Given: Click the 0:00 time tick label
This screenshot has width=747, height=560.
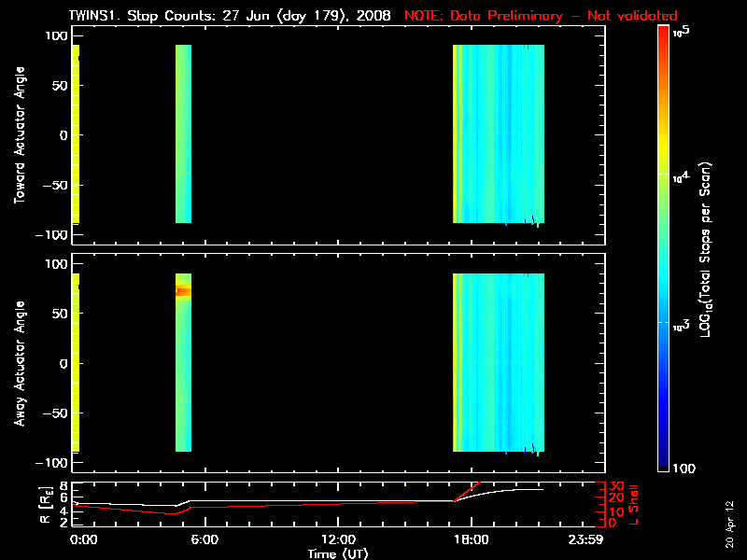Looking at the screenshot, I should pos(82,540).
